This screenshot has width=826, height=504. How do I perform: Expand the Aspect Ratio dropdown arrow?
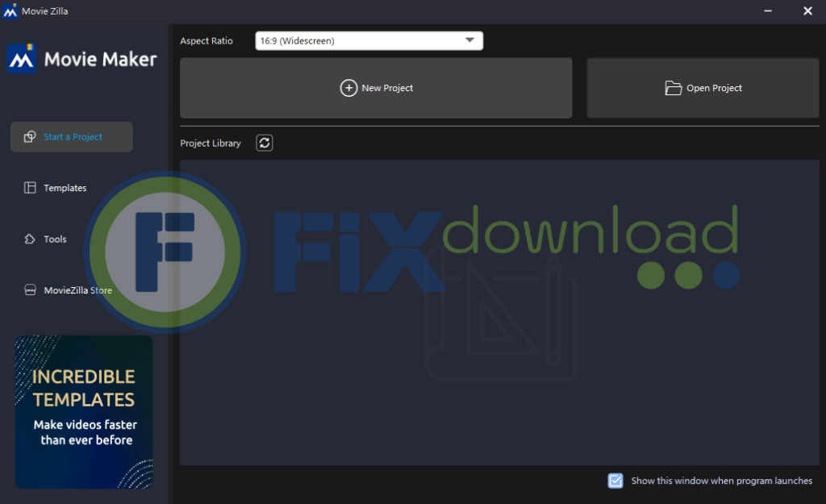pyautogui.click(x=470, y=41)
